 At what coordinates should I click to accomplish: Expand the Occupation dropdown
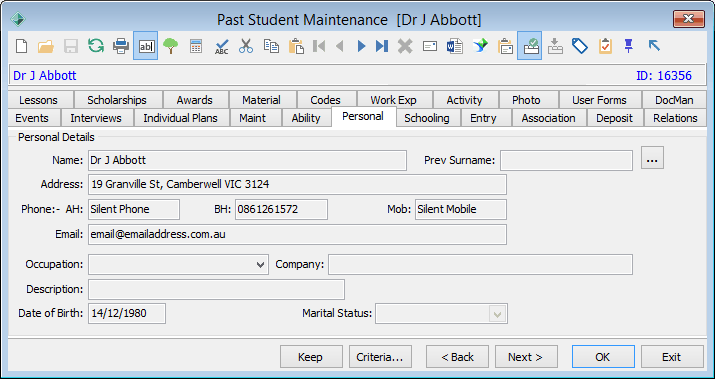point(261,265)
